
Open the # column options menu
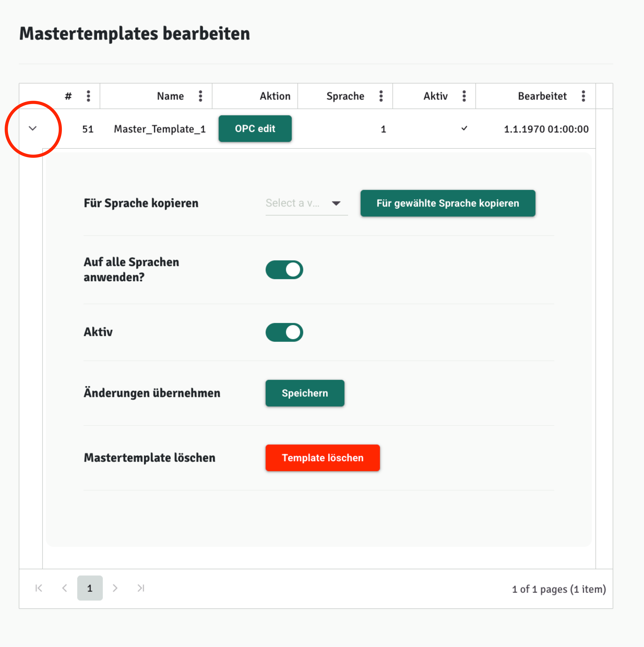88,96
